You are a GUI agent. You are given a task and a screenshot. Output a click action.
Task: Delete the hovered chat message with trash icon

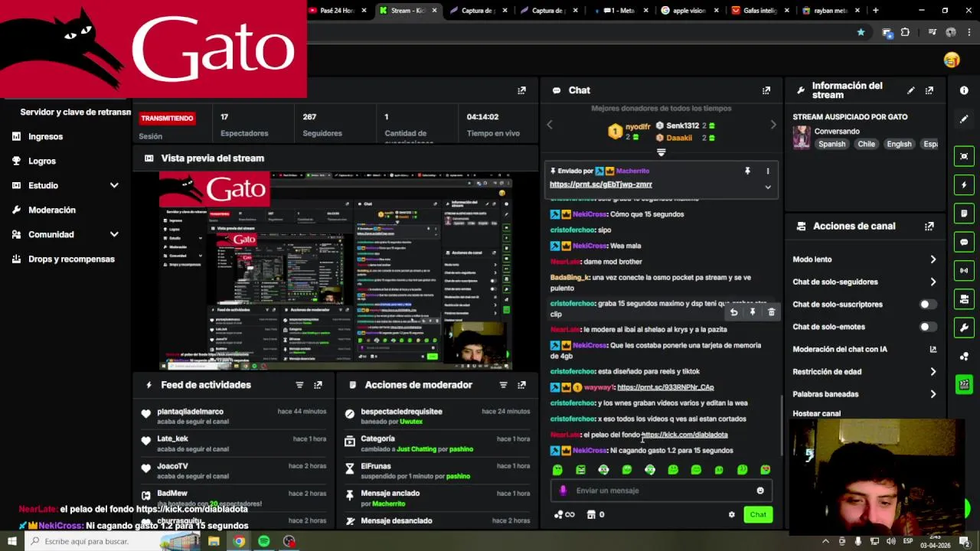pyautogui.click(x=771, y=312)
